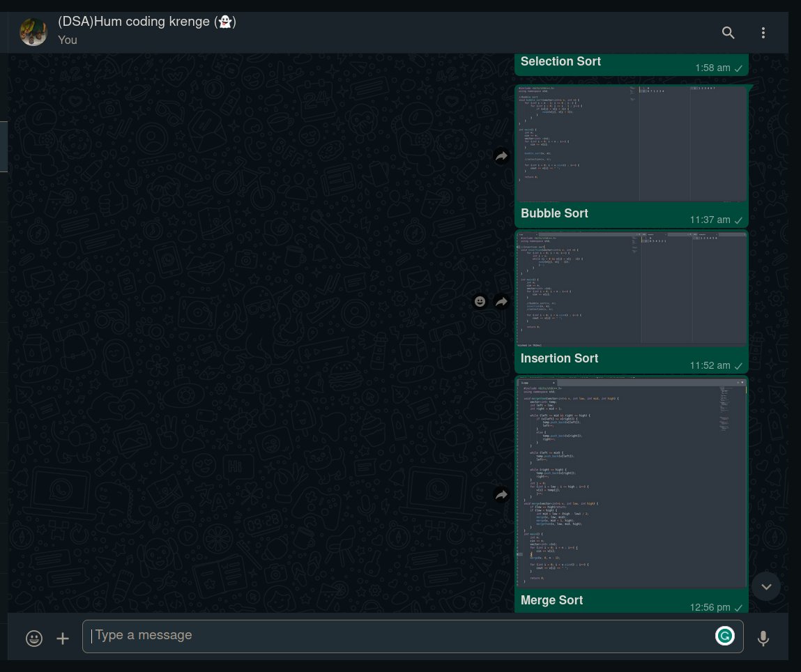React with emoji to Insertion Sort message
The height and width of the screenshot is (672, 801).
(x=480, y=302)
